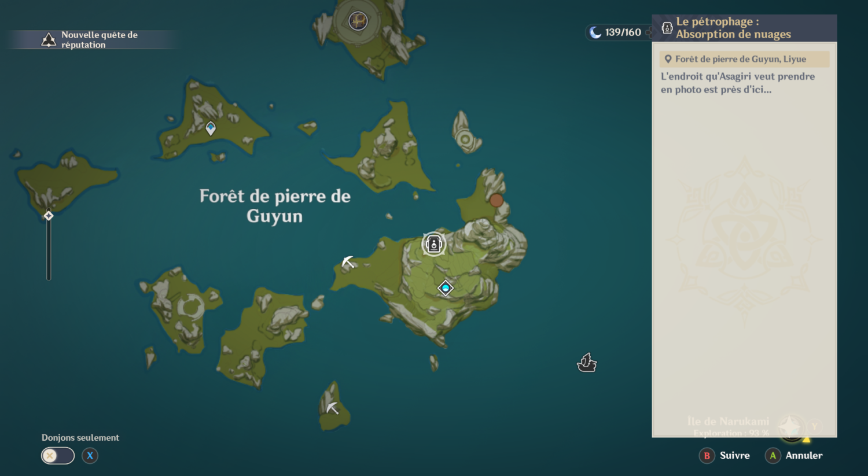The image size is (868, 476).
Task: Click the circular ruin on the southwest island
Action: (x=190, y=307)
